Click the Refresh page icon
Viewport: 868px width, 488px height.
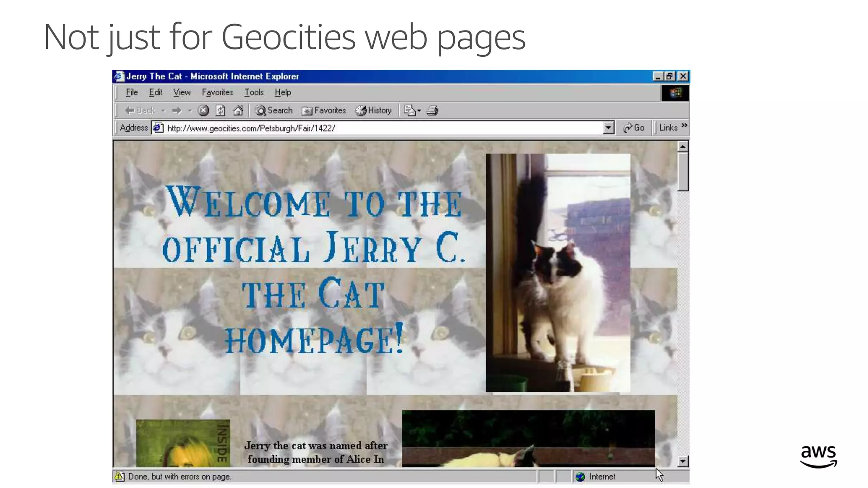[220, 111]
